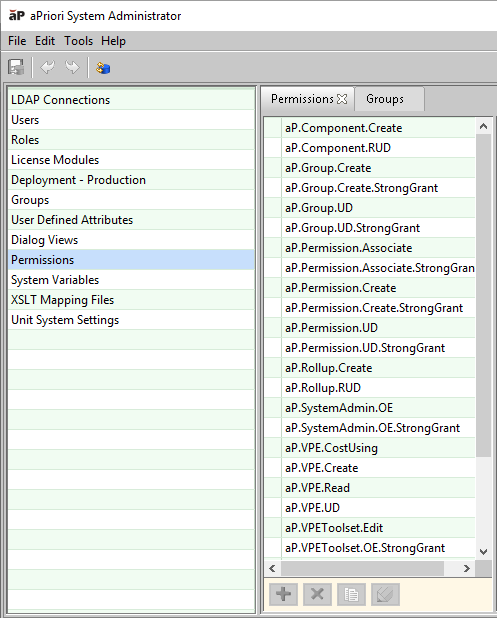Click the database users toolbar icon

click(x=103, y=68)
